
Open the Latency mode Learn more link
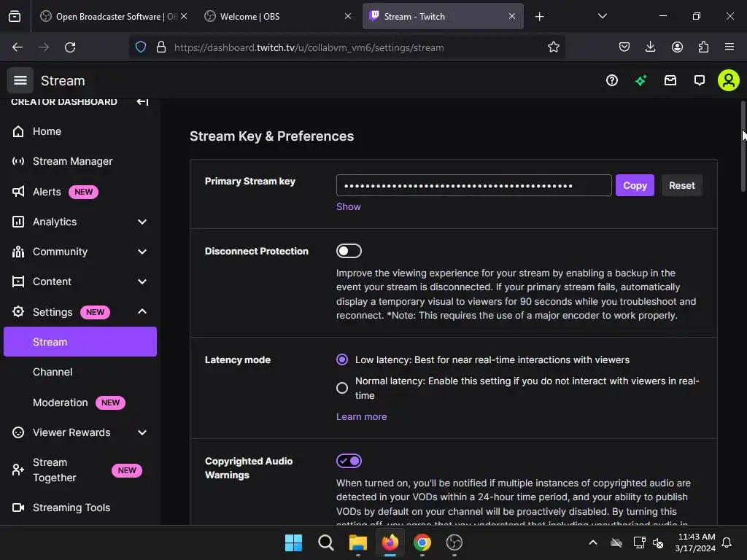361,416
